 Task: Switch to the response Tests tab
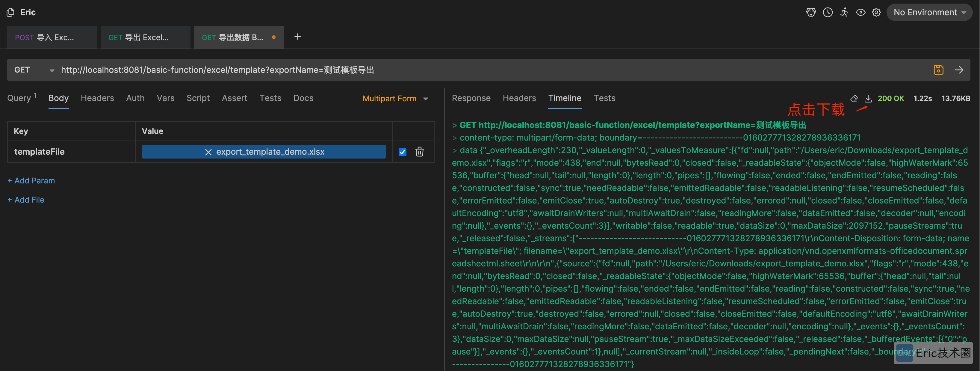(604, 98)
